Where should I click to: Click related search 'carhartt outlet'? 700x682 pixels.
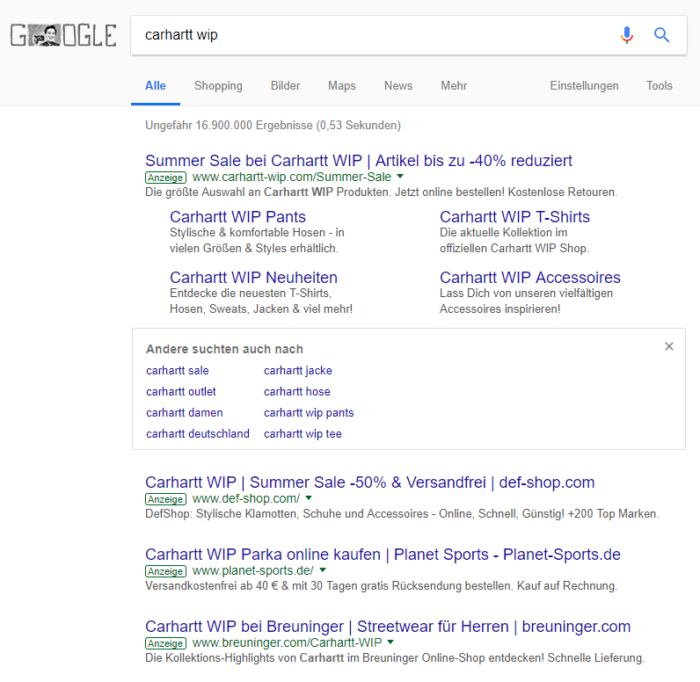click(181, 391)
